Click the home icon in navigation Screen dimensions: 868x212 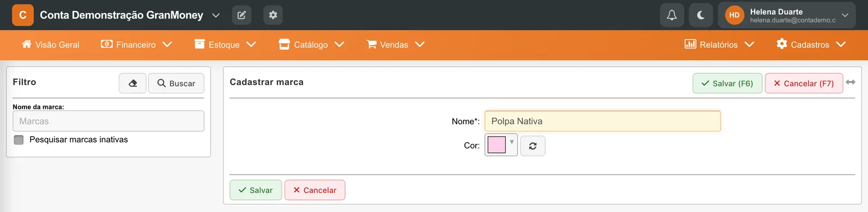(x=27, y=44)
